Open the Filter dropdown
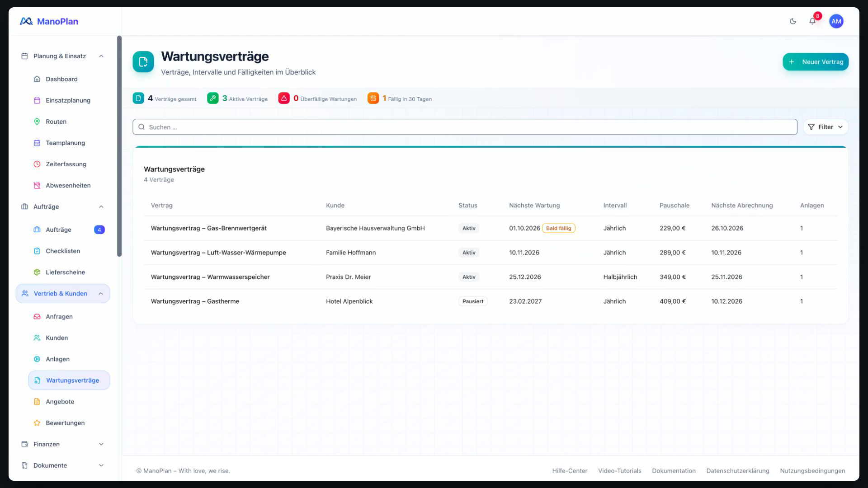The width and height of the screenshot is (868, 488). pyautogui.click(x=826, y=127)
